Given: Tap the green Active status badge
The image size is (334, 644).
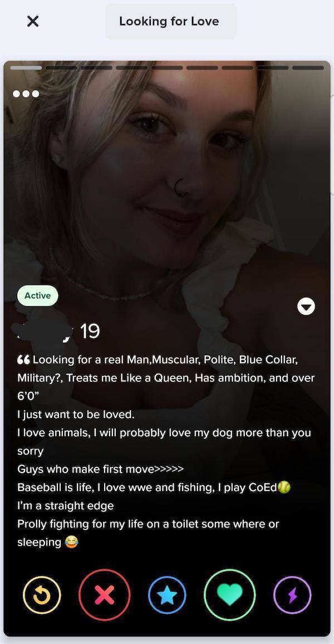Looking at the screenshot, I should tap(38, 296).
